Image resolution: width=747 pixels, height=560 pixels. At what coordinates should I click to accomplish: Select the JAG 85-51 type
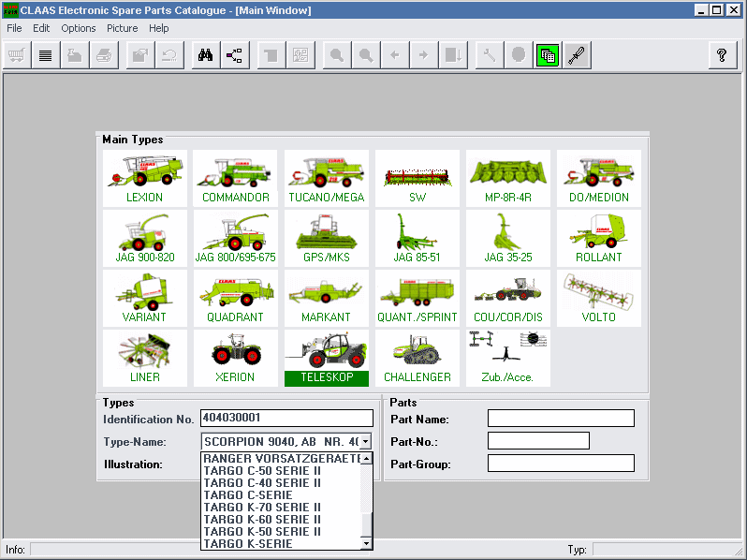pyautogui.click(x=417, y=238)
